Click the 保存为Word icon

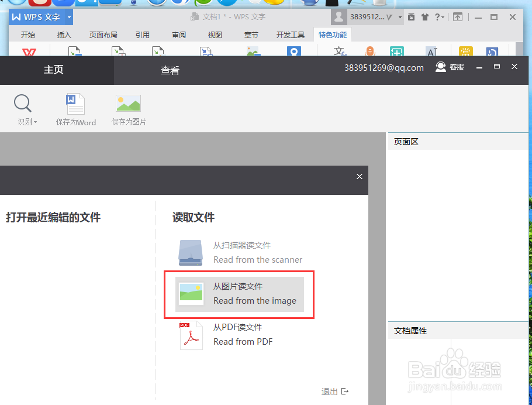pos(75,103)
